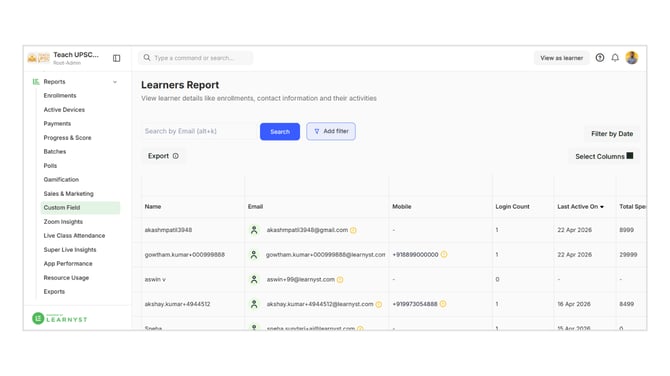
Task: Click user icon beside gowtham.kumar email
Action: click(254, 255)
